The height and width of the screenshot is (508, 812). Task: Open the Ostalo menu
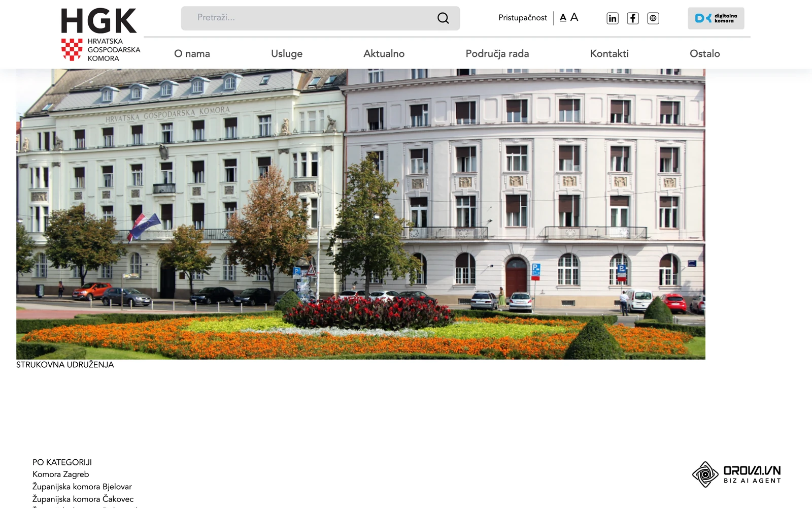(x=705, y=53)
